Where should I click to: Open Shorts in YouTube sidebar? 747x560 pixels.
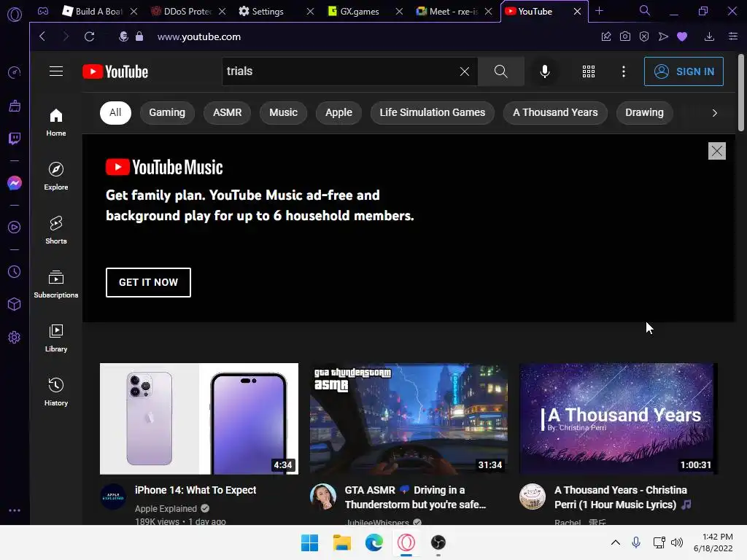[x=56, y=230]
